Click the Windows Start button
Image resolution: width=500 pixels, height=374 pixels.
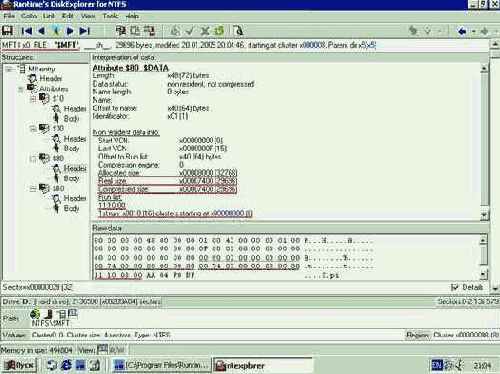point(19,365)
